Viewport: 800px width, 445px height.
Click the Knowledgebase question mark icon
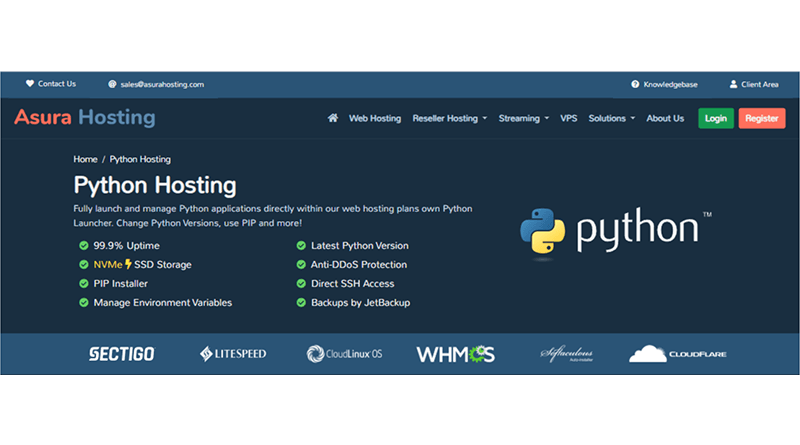coord(635,84)
